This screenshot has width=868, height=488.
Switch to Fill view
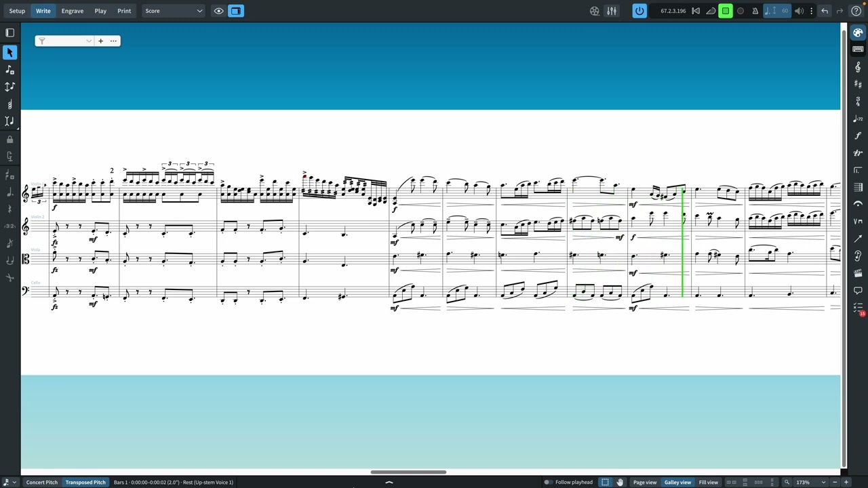click(x=709, y=482)
